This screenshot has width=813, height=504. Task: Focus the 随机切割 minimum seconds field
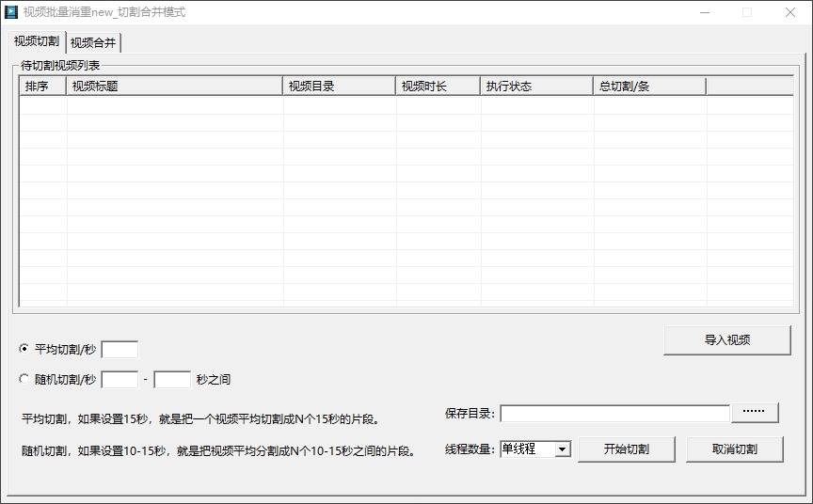[x=120, y=380]
